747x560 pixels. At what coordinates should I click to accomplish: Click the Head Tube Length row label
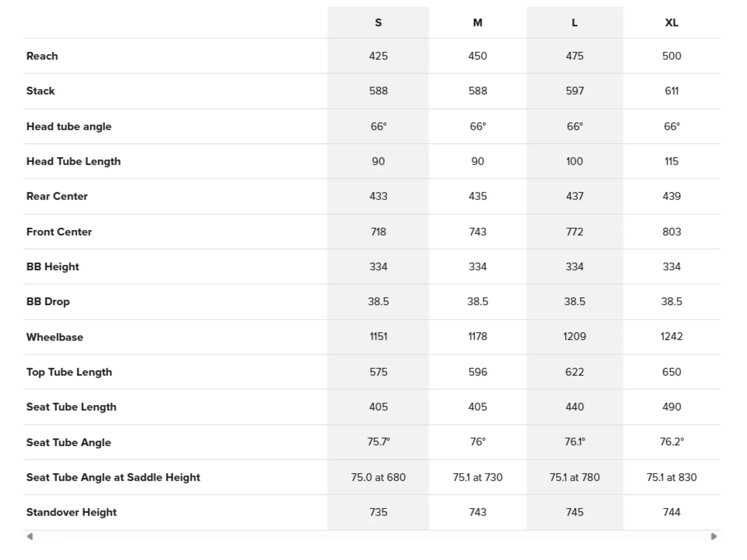pos(73,161)
